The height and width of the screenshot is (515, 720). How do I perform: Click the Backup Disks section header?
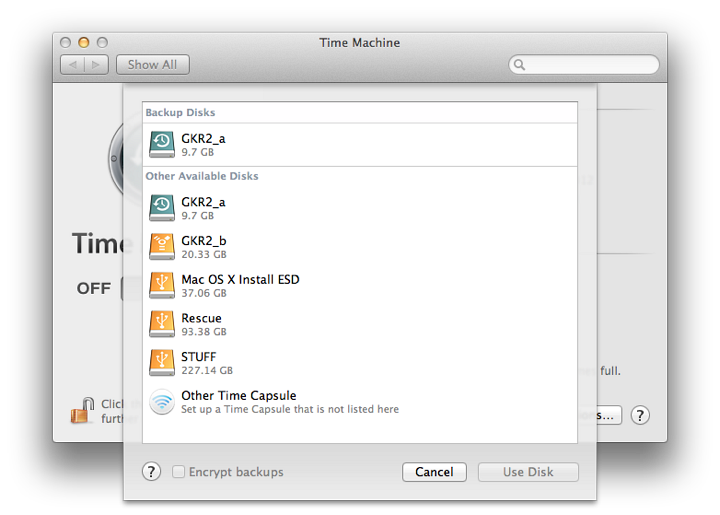point(180,112)
